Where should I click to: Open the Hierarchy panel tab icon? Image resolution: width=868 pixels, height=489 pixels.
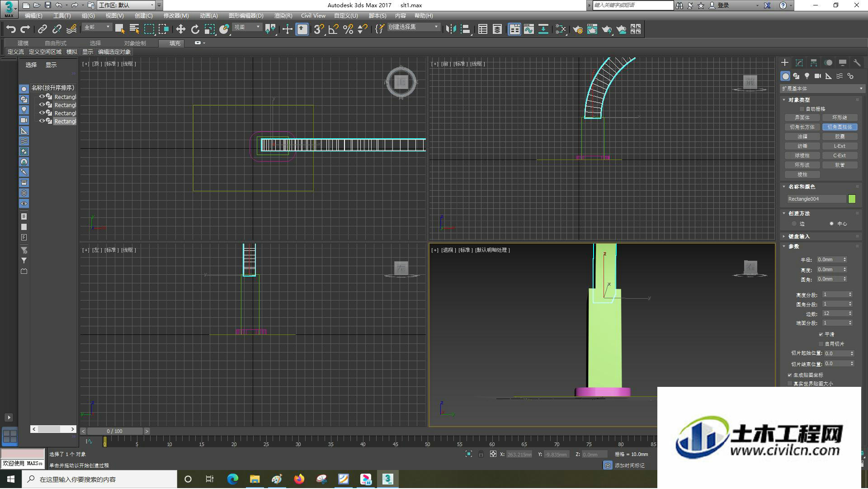[814, 63]
